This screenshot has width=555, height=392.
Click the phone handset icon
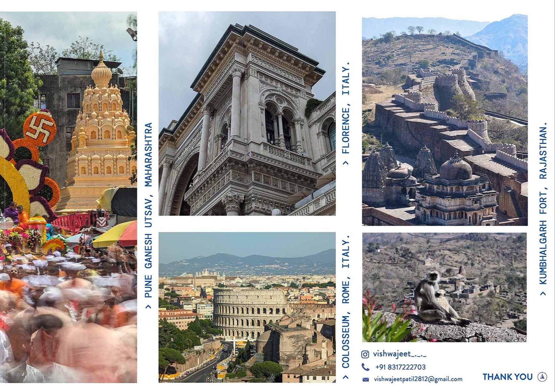tap(365, 367)
